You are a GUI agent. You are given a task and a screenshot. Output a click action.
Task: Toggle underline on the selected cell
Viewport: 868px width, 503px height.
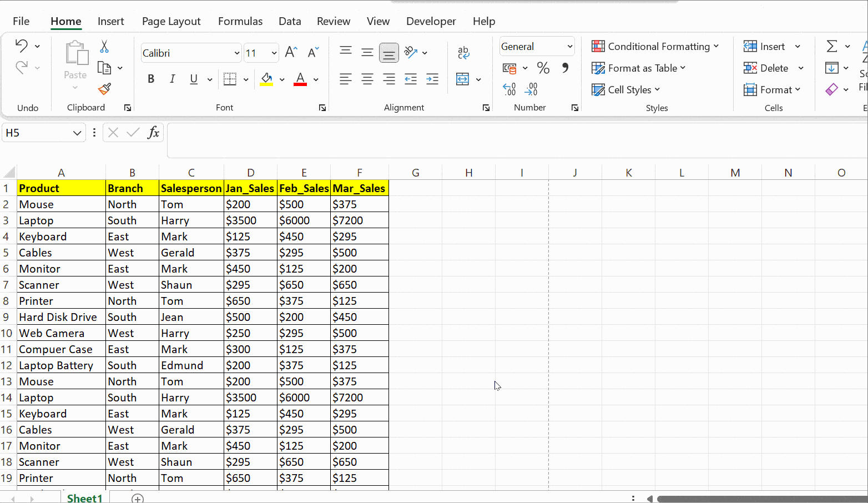coord(193,79)
